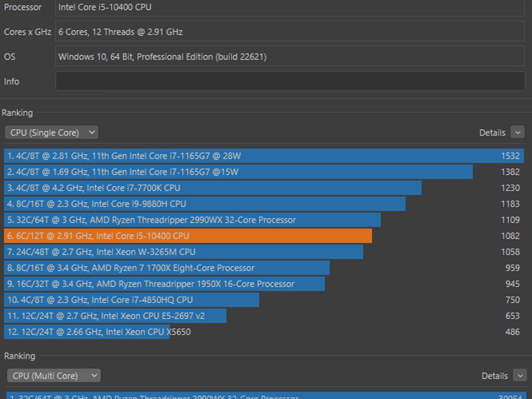The height and width of the screenshot is (399, 532).
Task: Click the score value 1082
Action: pyautogui.click(x=510, y=236)
